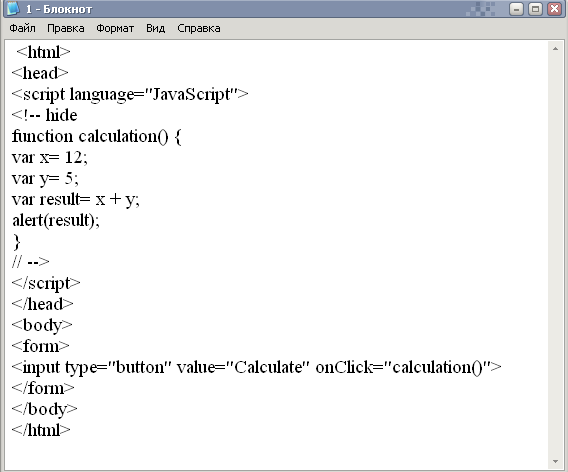Screen dimensions: 568x472
Task: Click the <body> opening tag line
Action: tap(42, 325)
